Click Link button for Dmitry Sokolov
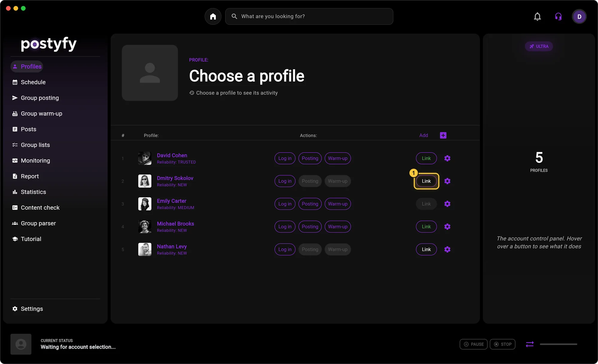 426,181
